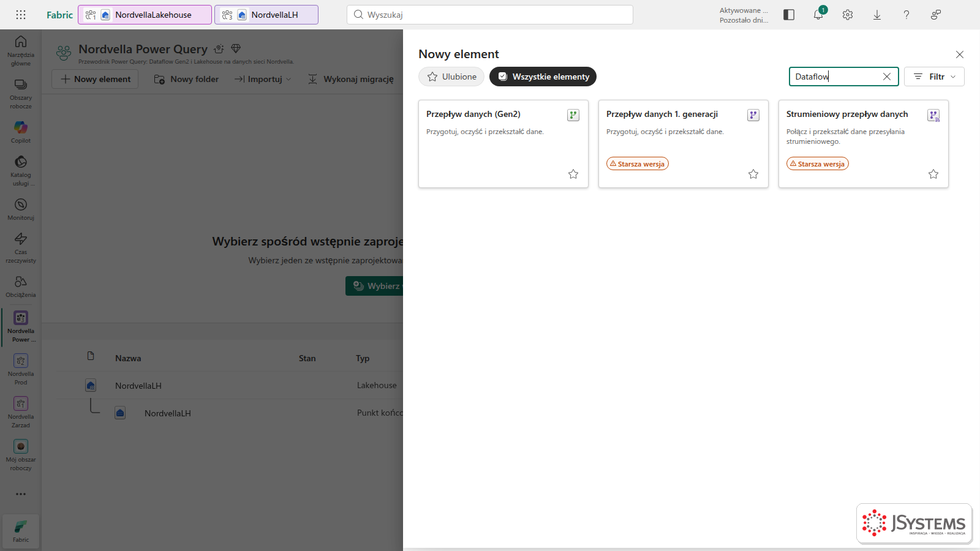The height and width of the screenshot is (551, 980).
Task: Click the Nowy element button
Action: (95, 79)
